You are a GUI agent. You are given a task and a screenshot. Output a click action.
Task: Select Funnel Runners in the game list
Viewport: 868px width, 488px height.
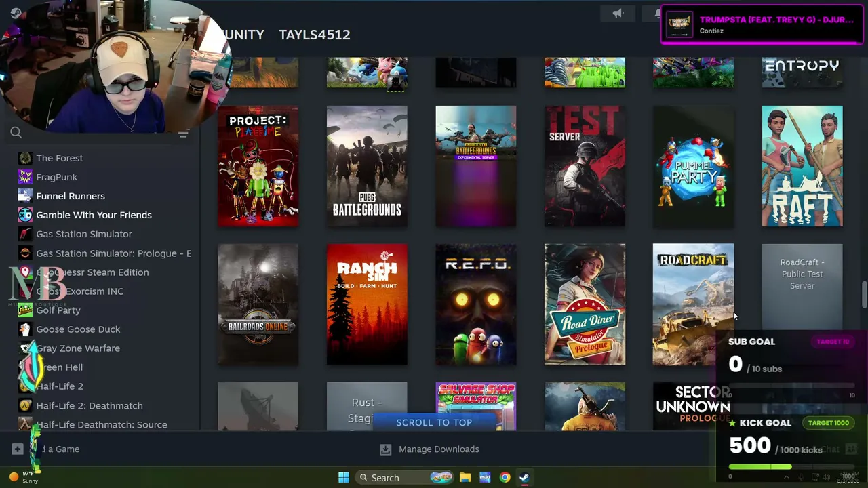click(71, 196)
